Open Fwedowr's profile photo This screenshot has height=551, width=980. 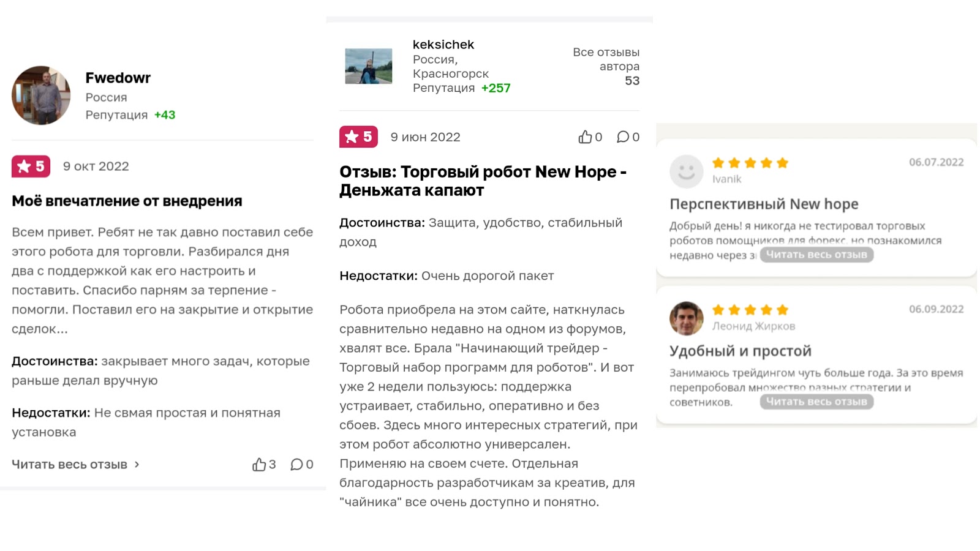click(x=41, y=96)
